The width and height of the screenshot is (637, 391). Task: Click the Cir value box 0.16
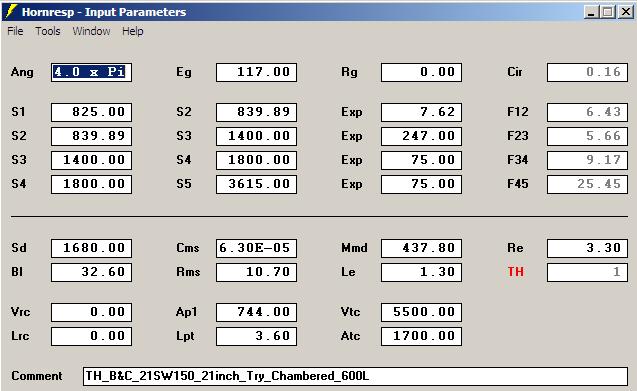pyautogui.click(x=587, y=72)
